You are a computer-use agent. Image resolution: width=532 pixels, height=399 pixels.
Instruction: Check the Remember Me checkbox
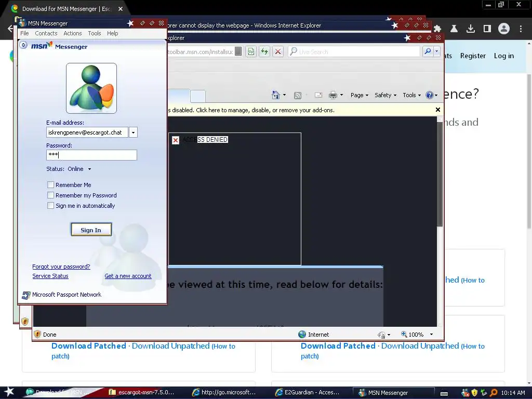tap(50, 184)
